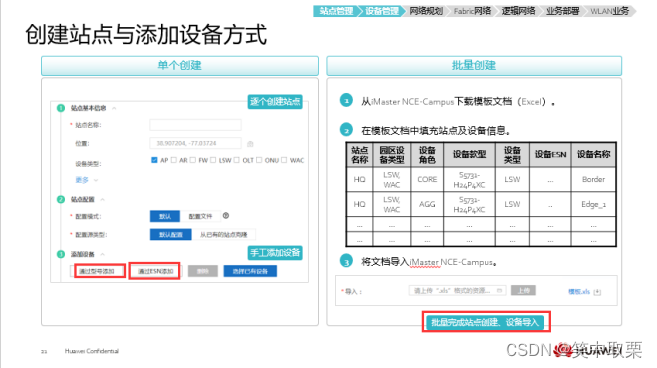This screenshot has height=368, width=657.
Task: Select the 配置文件 configuration mode button
Action: tap(200, 216)
